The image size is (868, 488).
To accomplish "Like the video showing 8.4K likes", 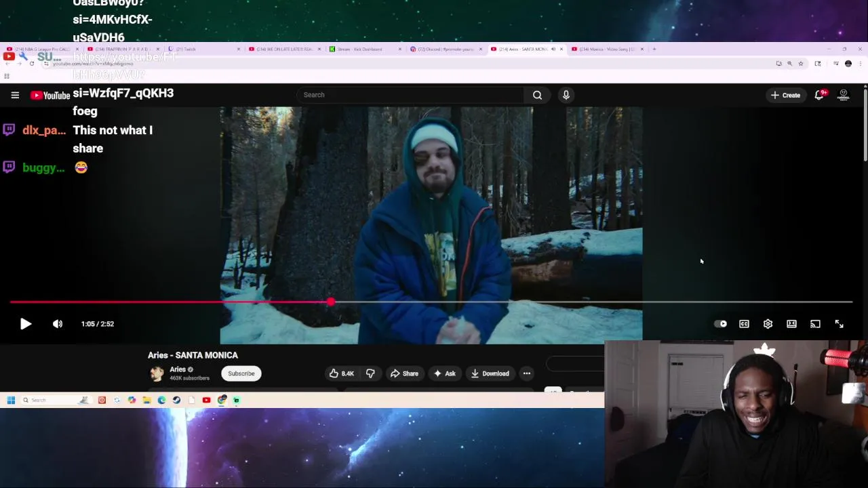I will tap(342, 373).
